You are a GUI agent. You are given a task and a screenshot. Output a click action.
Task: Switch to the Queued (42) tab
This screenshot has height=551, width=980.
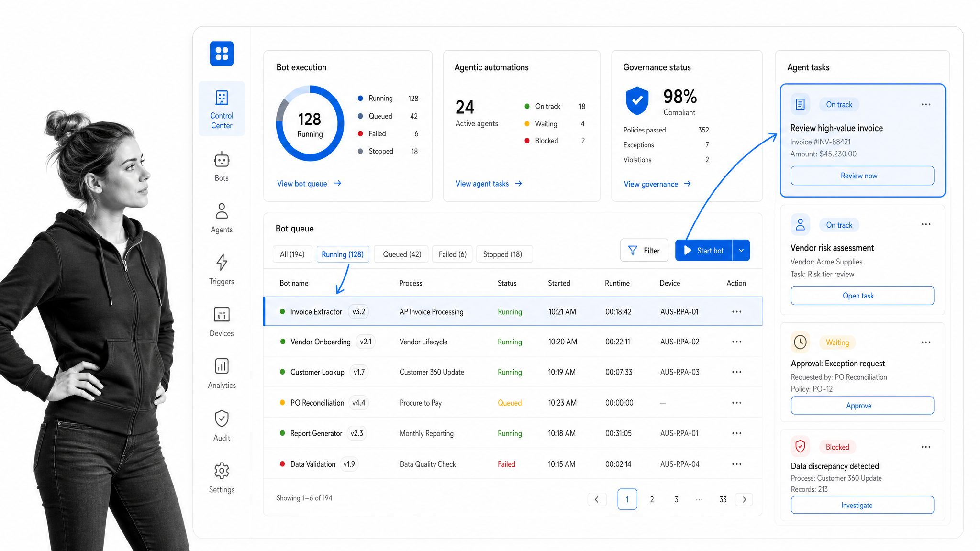402,254
